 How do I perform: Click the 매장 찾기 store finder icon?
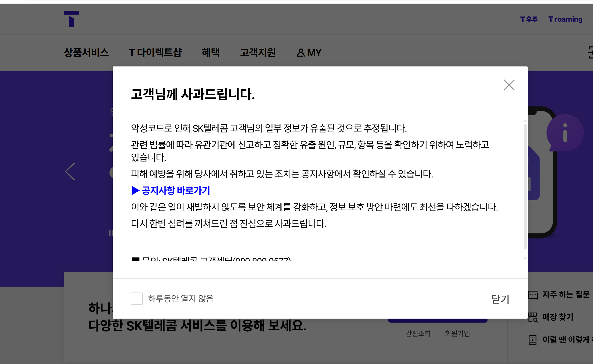(533, 317)
